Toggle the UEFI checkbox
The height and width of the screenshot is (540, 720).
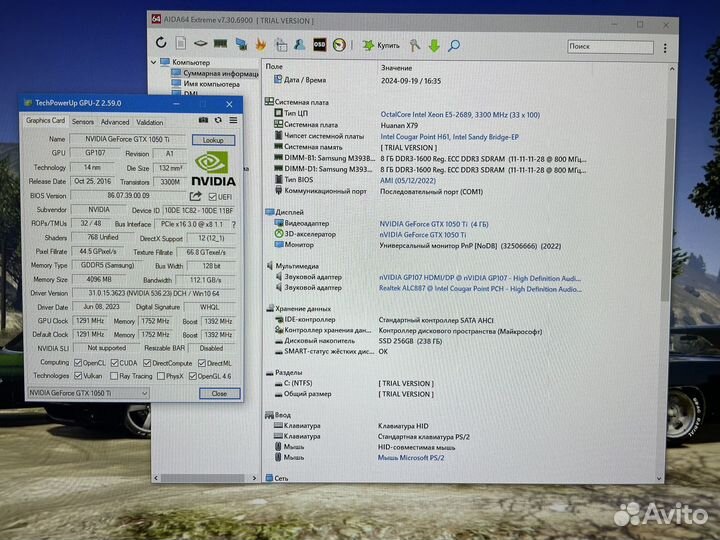(213, 197)
